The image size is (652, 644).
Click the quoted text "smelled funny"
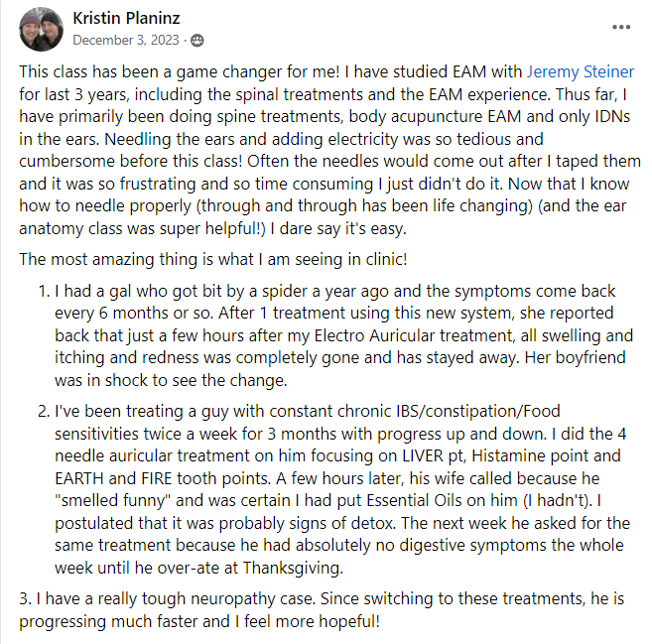click(113, 500)
